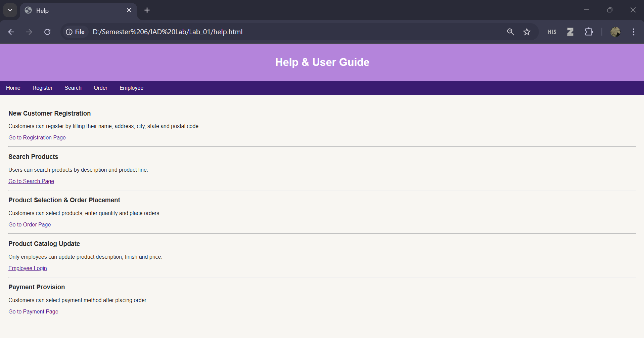
Task: Click the HLS extension icon
Action: [552, 32]
